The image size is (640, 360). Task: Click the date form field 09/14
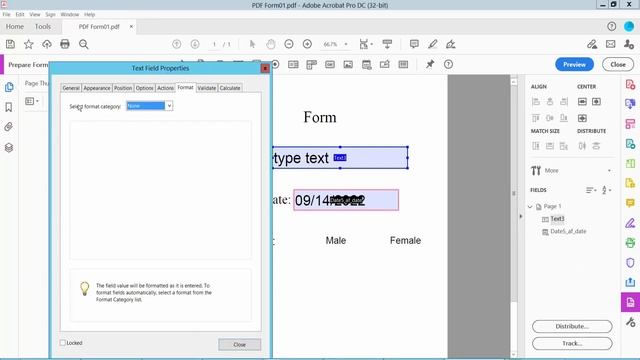[346, 200]
